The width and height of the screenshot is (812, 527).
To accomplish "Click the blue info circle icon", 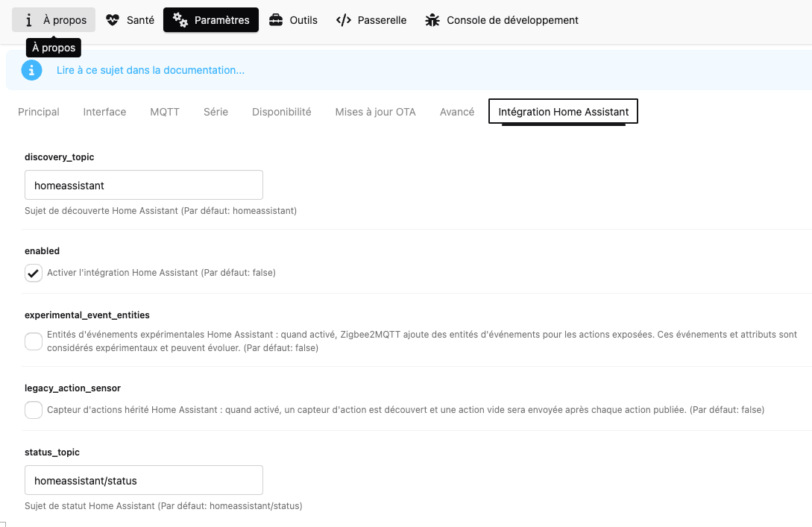I will [31, 70].
